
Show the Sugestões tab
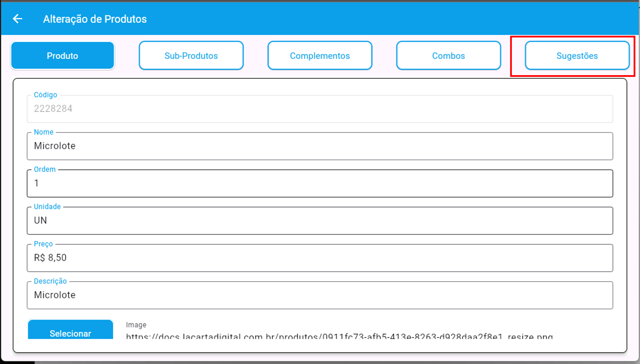click(x=577, y=56)
